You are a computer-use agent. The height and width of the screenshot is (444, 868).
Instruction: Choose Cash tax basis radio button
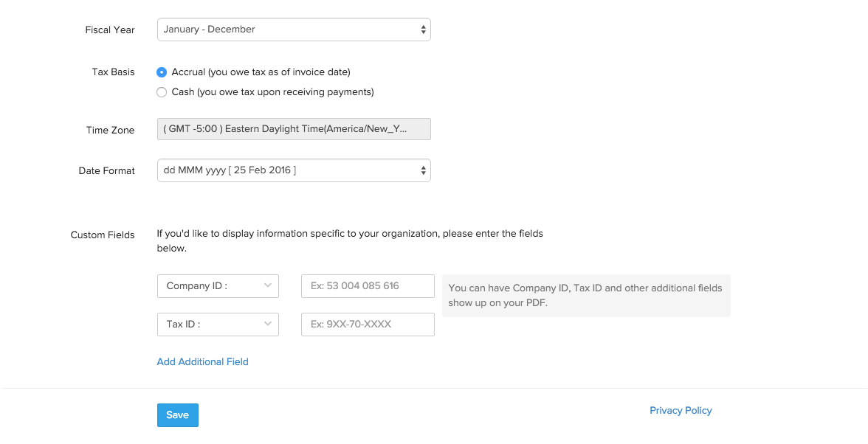coord(162,92)
